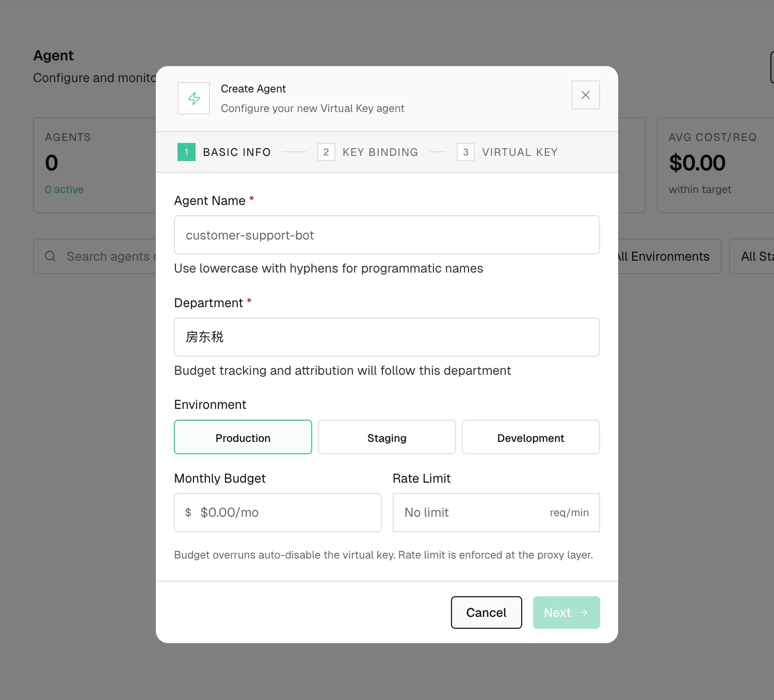This screenshot has height=700, width=774.
Task: Close the Create Agent dialog
Action: click(x=585, y=95)
